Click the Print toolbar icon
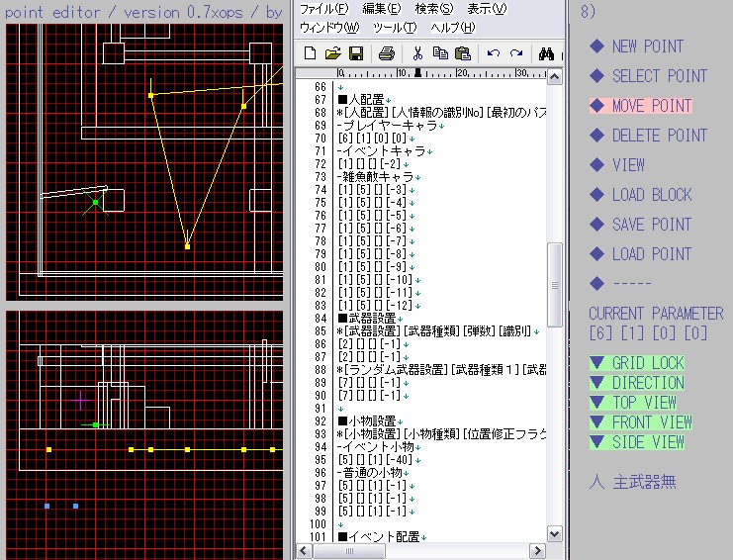This screenshot has height=560, width=733. tap(387, 53)
